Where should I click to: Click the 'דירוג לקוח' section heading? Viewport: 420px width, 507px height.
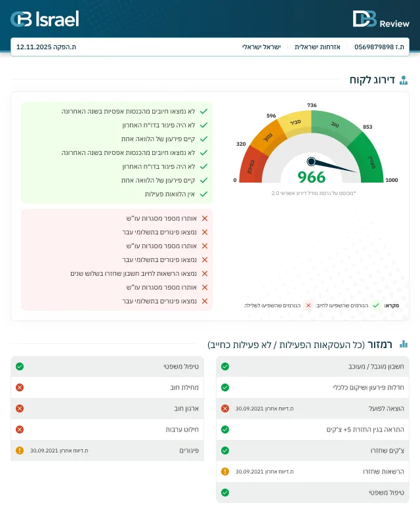373,80
